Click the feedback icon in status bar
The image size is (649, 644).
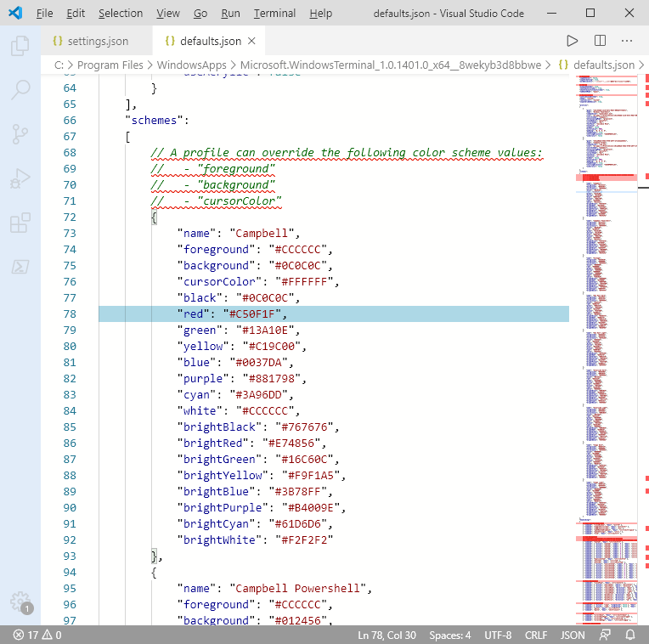click(605, 635)
